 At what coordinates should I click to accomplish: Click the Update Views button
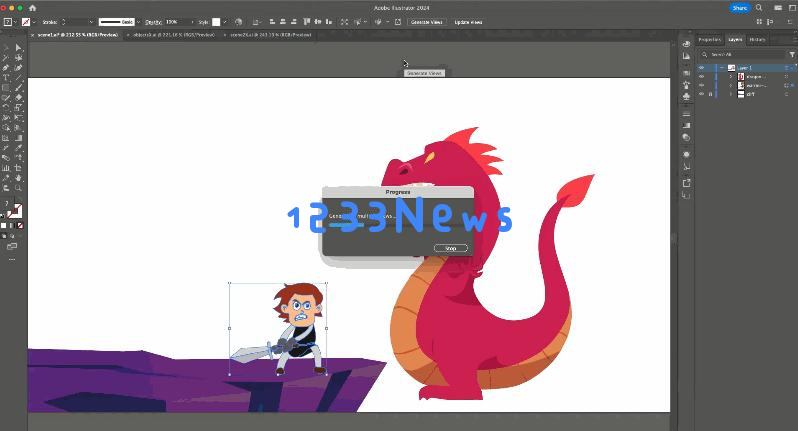coord(468,22)
